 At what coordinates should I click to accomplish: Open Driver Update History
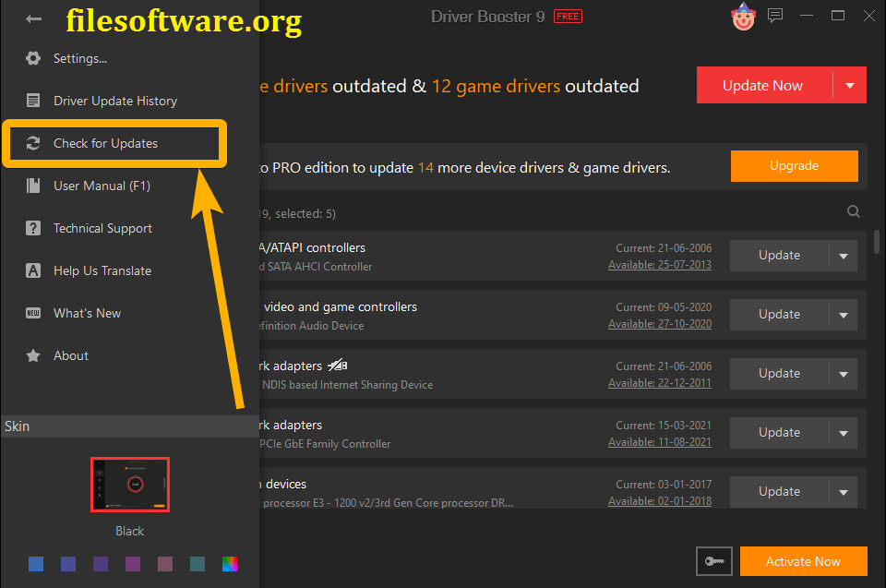(x=115, y=101)
